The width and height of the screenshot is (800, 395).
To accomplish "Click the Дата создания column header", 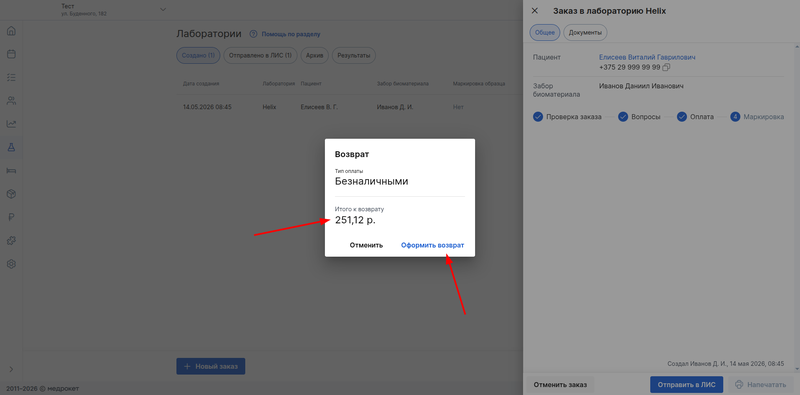I will tap(201, 84).
